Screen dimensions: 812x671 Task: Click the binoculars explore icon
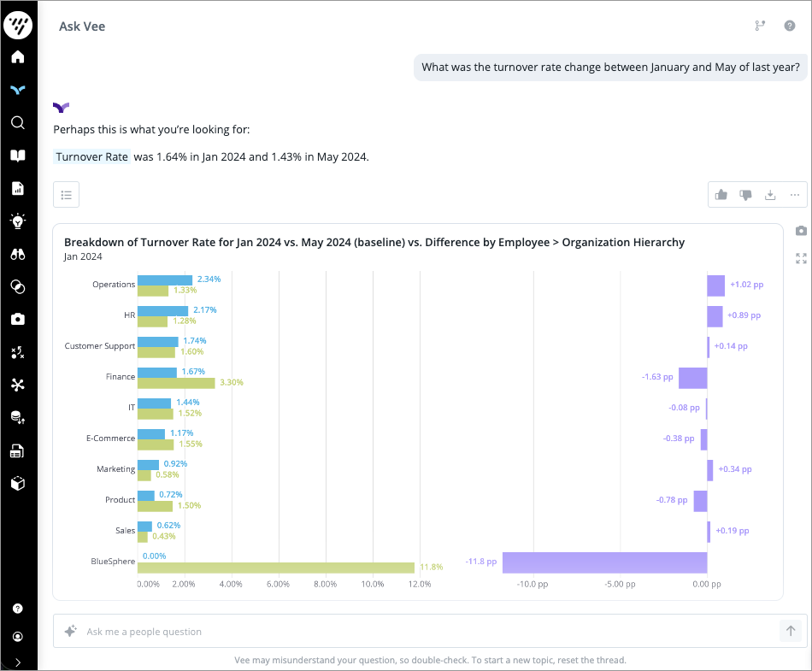18,254
